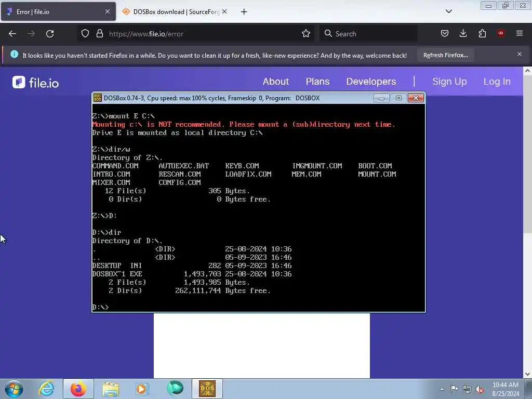The width and height of the screenshot is (532, 399).
Task: Click the padlock site info icon
Action: pyautogui.click(x=99, y=34)
